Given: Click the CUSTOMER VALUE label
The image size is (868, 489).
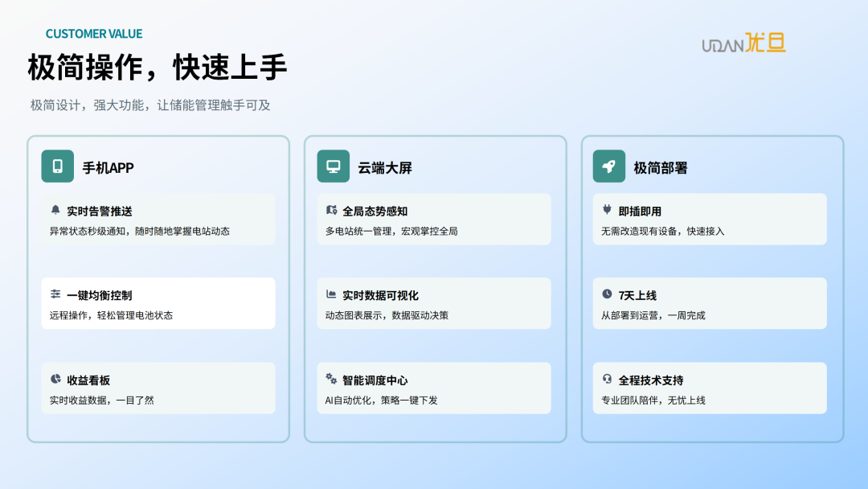Looking at the screenshot, I should coord(94,34).
